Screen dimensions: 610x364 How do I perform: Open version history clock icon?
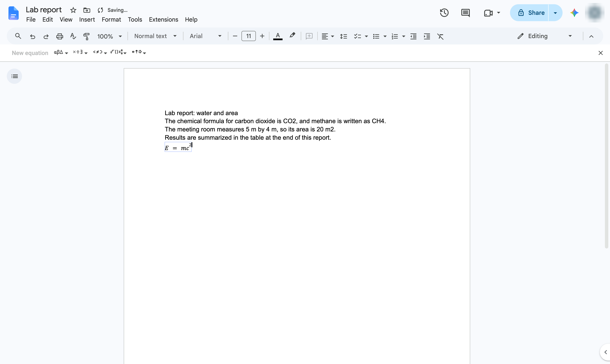[444, 13]
